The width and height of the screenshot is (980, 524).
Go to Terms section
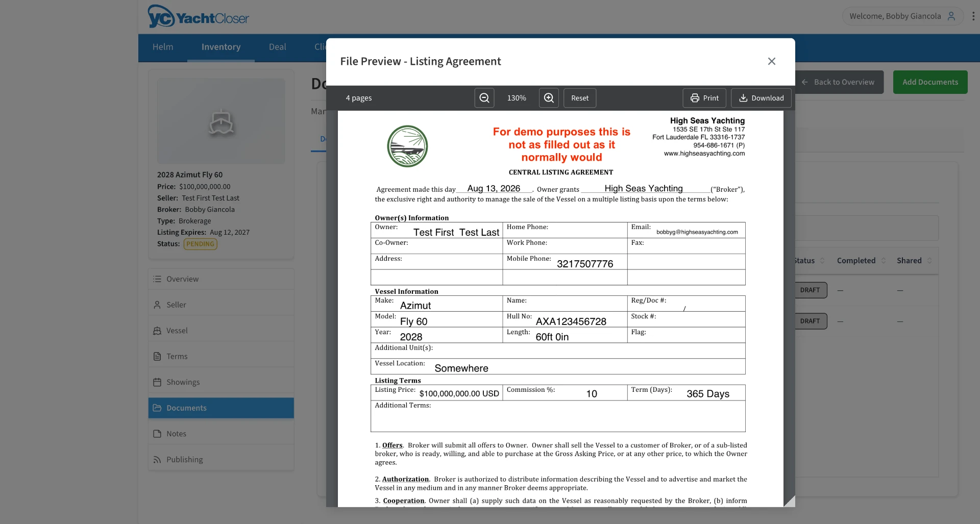(x=221, y=356)
